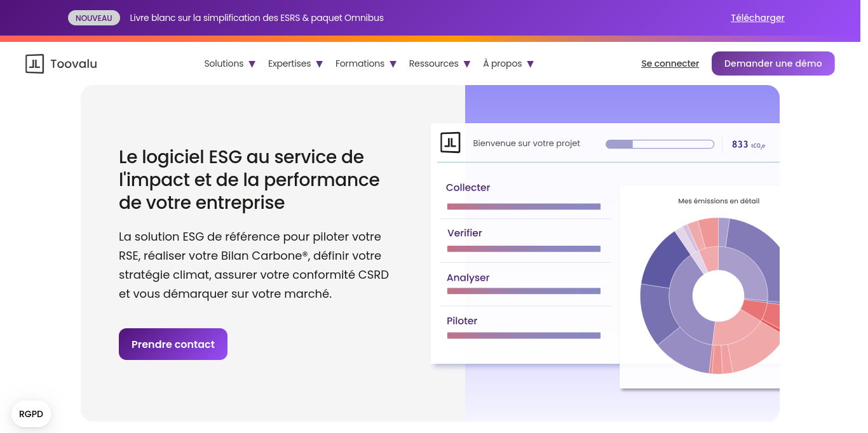Click the Prendre contact button
Image resolution: width=868 pixels, height=433 pixels.
click(x=173, y=344)
